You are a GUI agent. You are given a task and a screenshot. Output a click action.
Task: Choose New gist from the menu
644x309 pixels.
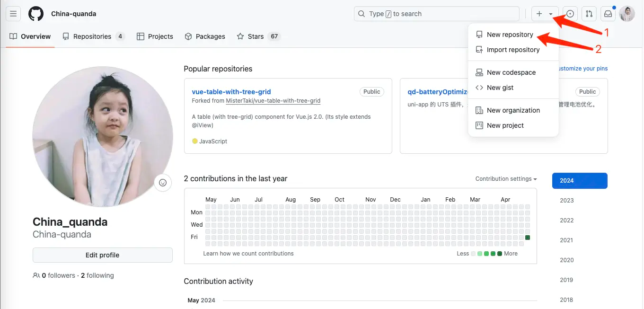tap(499, 87)
